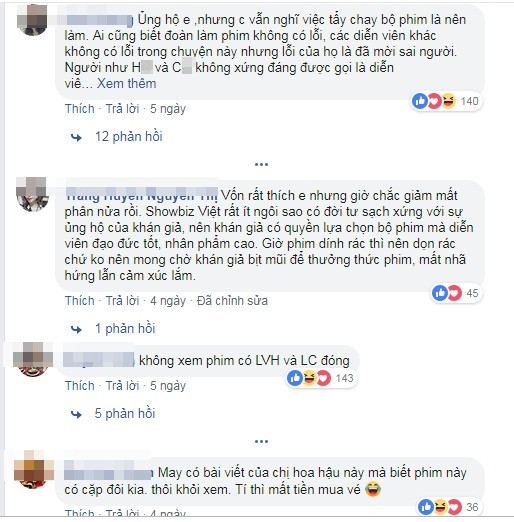Image resolution: width=514 pixels, height=522 pixels.
Task: Open three-dot options above the second comment
Action: (261, 164)
